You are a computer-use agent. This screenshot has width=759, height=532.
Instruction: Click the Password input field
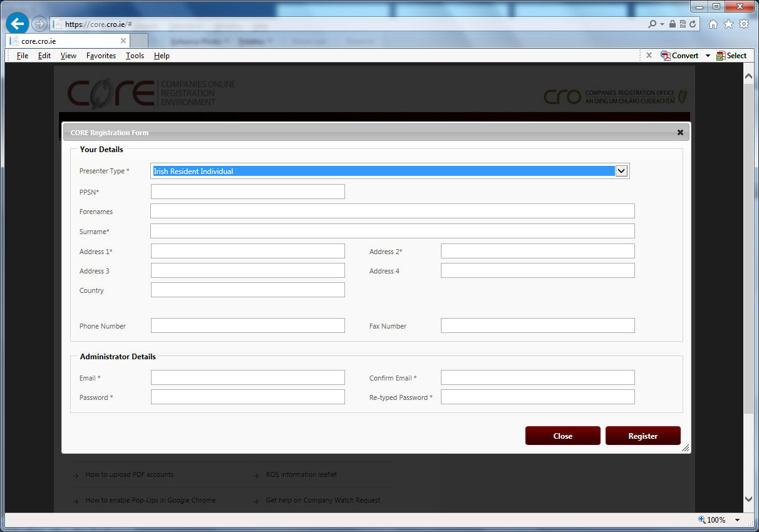pyautogui.click(x=248, y=397)
